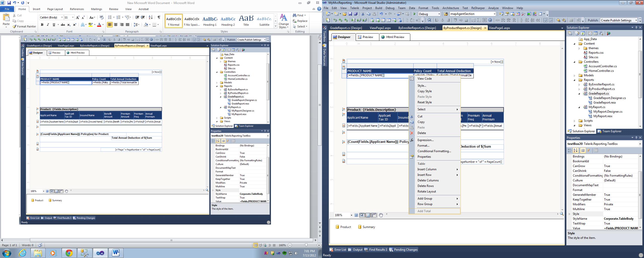
Task: Open Google Chrome from the taskbar
Action: tap(69, 253)
